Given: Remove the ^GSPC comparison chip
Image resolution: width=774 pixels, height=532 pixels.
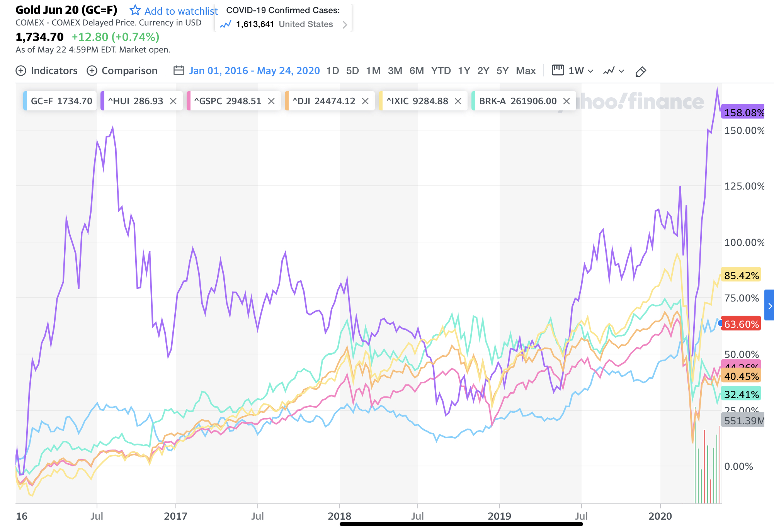Looking at the screenshot, I should click(x=271, y=101).
